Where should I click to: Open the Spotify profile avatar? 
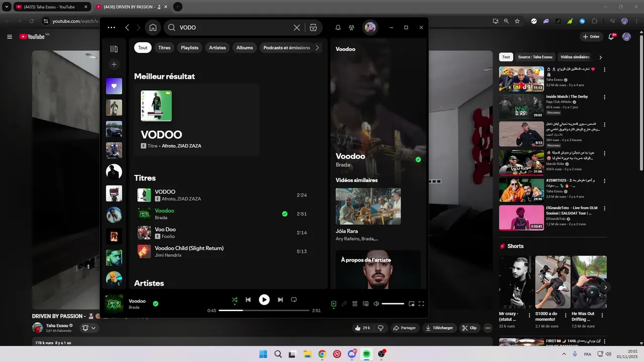370,28
